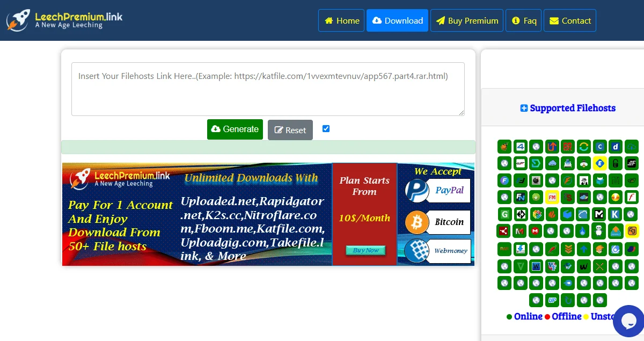Viewport: 644px width, 341px height.
Task: Click the Bitcoin payment logo
Action: [438, 222]
